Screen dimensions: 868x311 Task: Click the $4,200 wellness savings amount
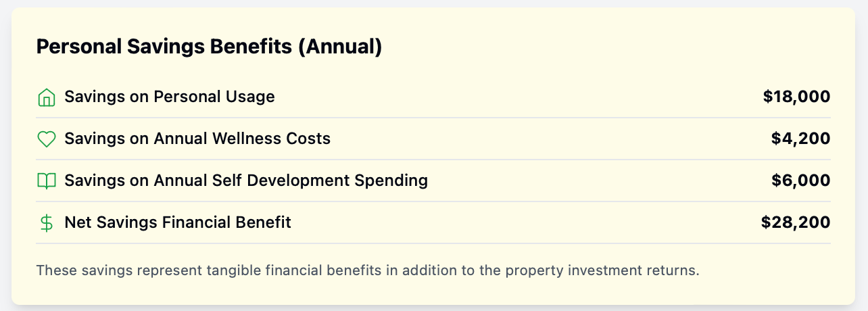800,139
